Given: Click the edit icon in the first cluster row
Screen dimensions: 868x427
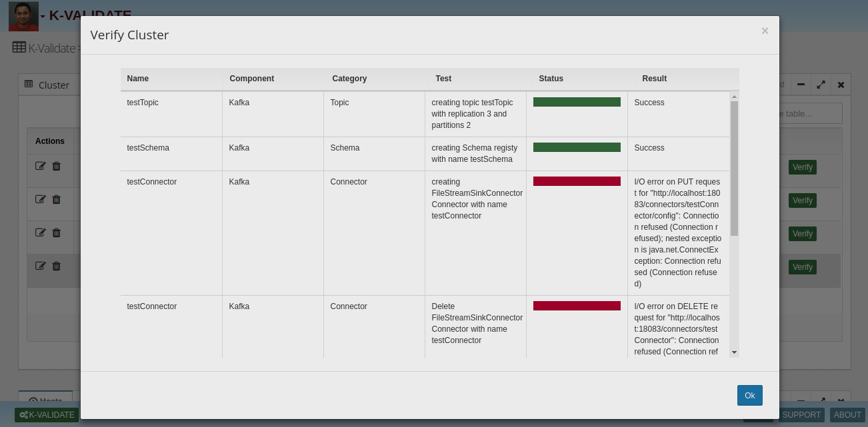Looking at the screenshot, I should (40, 166).
